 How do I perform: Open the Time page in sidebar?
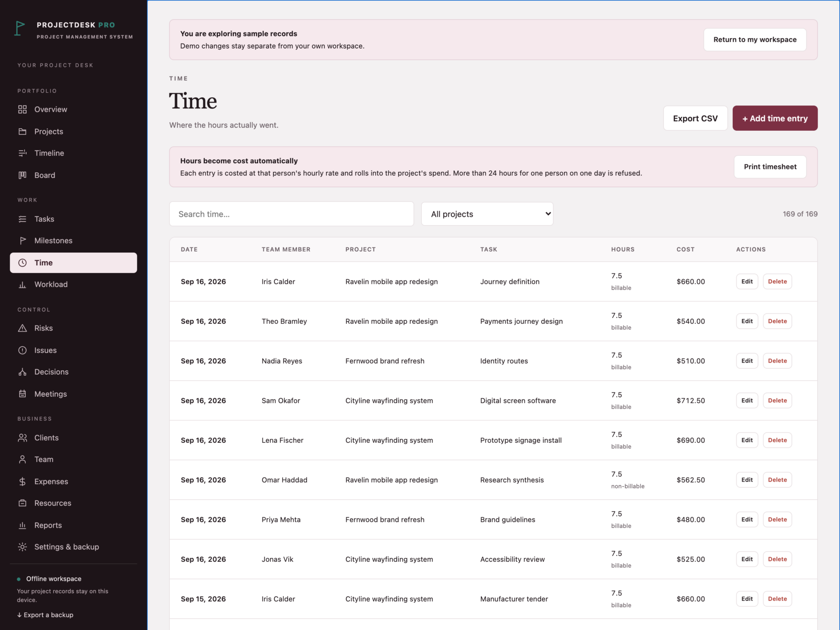pyautogui.click(x=73, y=262)
